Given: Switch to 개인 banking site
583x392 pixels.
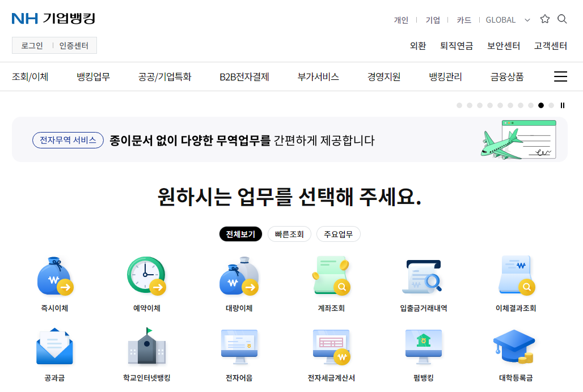Looking at the screenshot, I should [401, 20].
